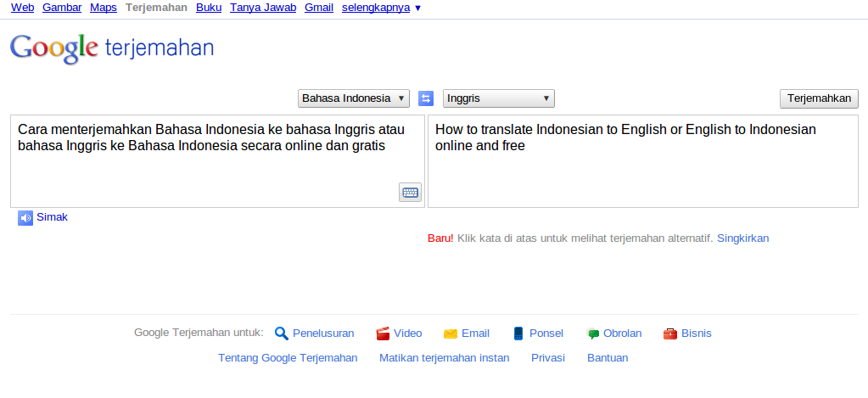Click the red 'Baru!' label

click(x=440, y=238)
